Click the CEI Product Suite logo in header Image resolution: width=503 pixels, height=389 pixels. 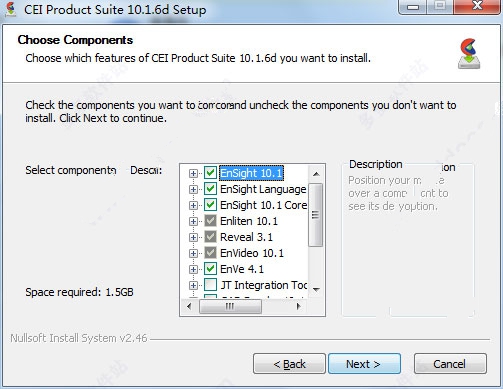click(469, 54)
